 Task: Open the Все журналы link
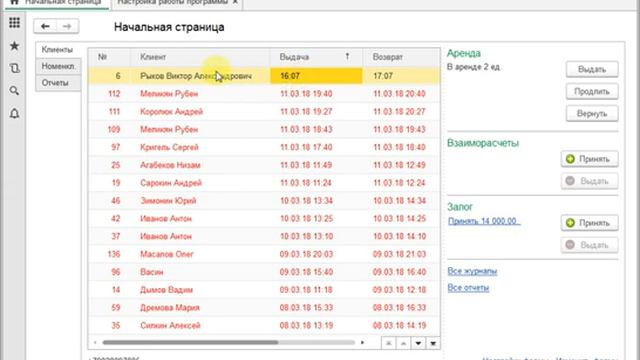472,271
